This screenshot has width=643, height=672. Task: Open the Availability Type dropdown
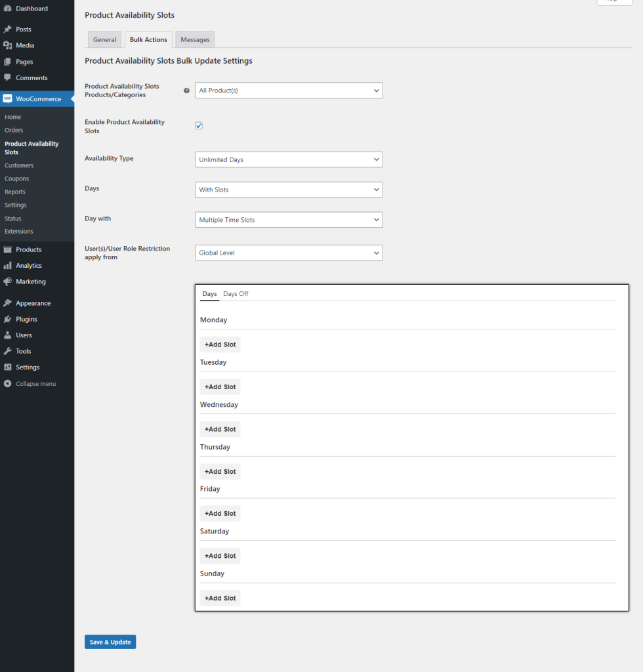[289, 159]
